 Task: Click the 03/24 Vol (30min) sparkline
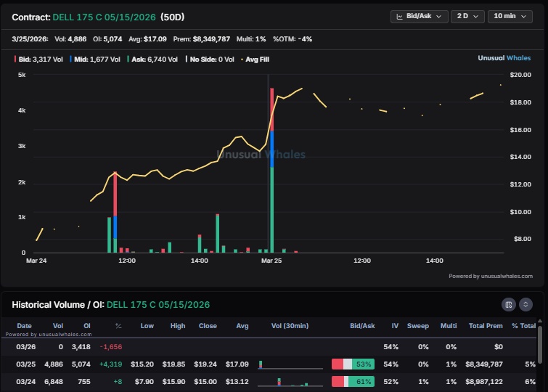290,382
